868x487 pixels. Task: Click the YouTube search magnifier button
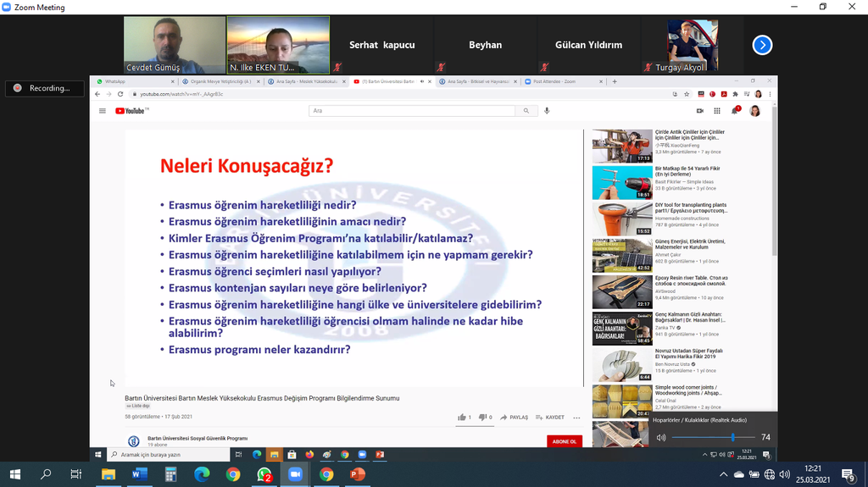[526, 111]
